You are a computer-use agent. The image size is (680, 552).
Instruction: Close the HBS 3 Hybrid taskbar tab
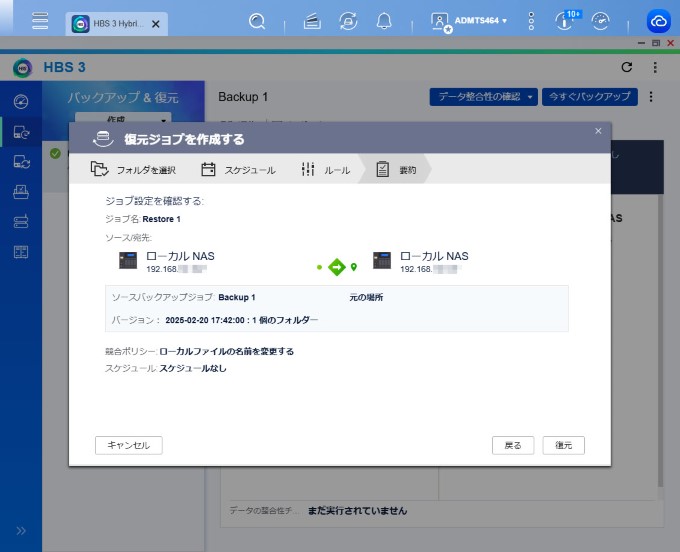[156, 24]
